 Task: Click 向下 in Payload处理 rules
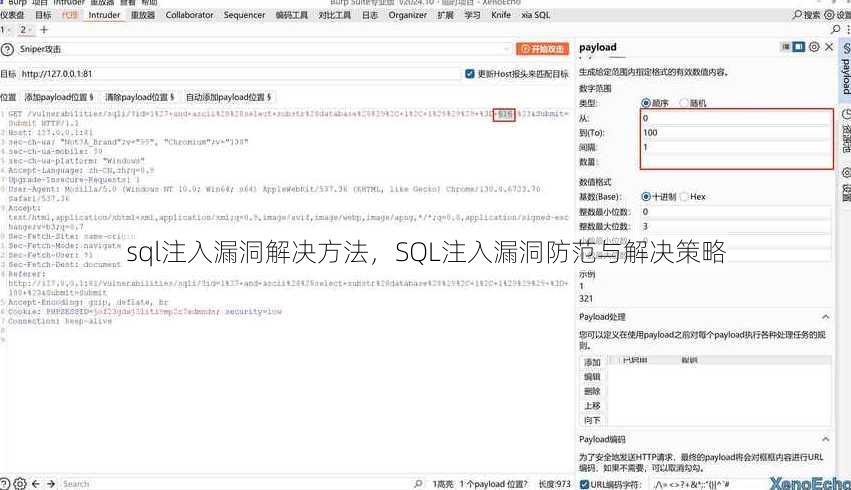592,421
